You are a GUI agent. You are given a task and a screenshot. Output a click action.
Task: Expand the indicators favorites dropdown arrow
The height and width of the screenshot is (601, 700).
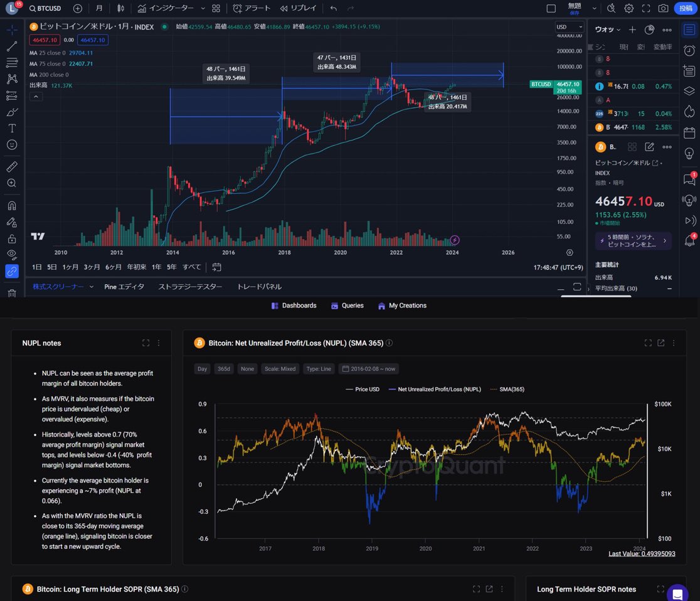click(x=203, y=9)
